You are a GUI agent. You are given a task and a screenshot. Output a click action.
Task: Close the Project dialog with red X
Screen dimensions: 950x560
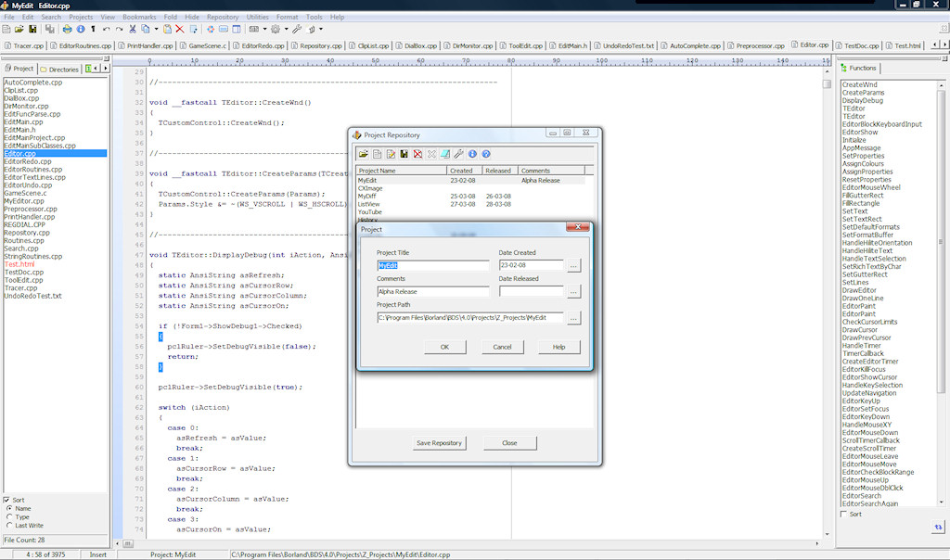point(578,227)
